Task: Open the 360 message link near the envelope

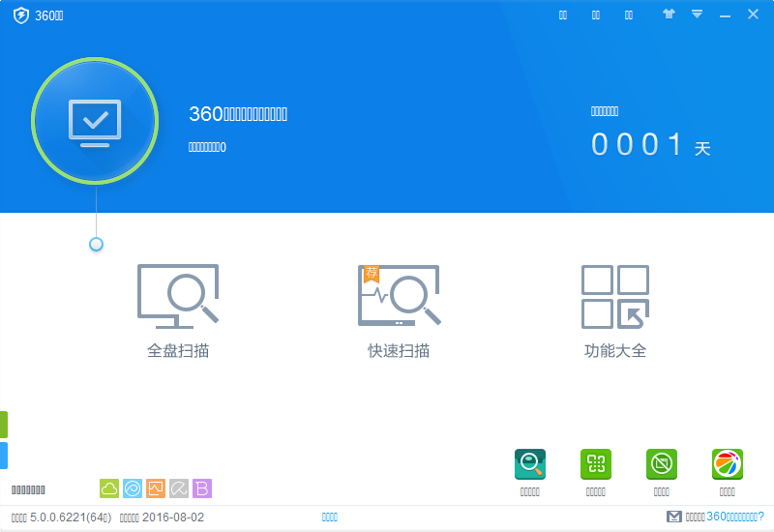Action: [724, 517]
